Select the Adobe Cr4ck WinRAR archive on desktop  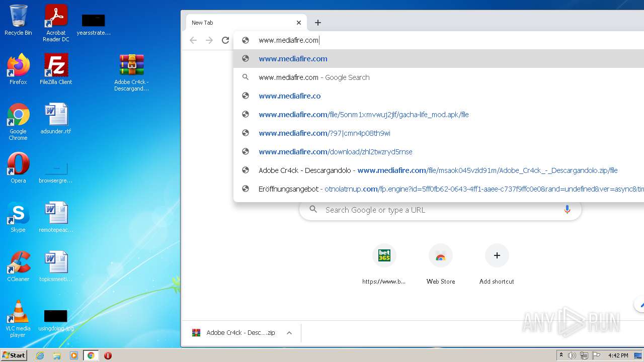click(131, 73)
